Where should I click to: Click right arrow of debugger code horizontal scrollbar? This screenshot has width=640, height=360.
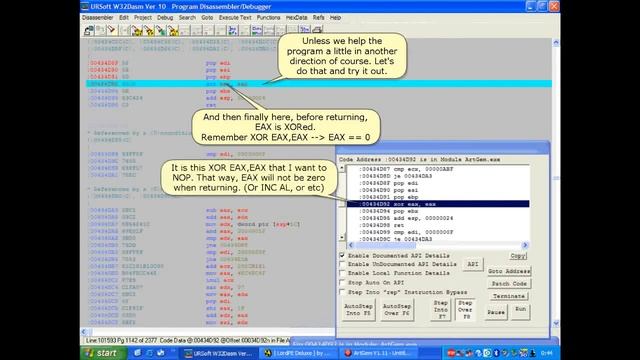pyautogui.click(x=525, y=245)
